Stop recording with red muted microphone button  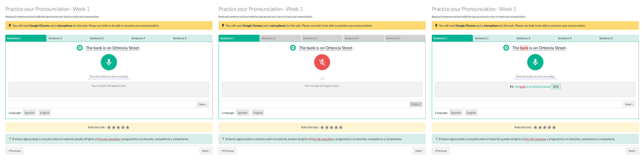tap(322, 62)
